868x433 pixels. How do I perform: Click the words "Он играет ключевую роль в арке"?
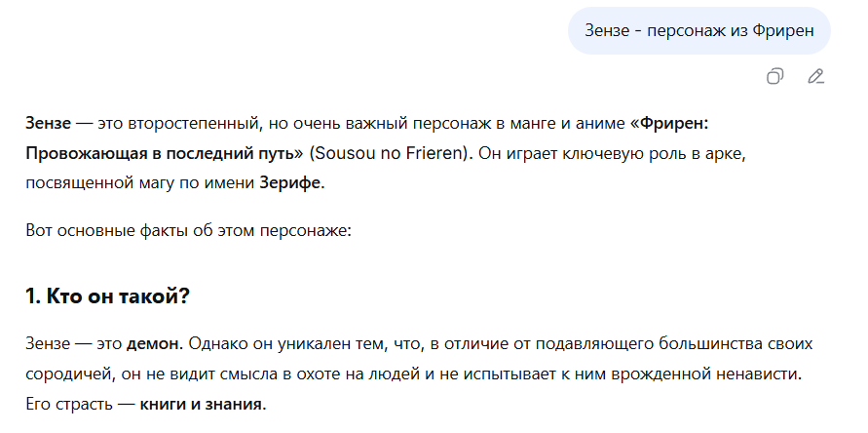(x=612, y=153)
